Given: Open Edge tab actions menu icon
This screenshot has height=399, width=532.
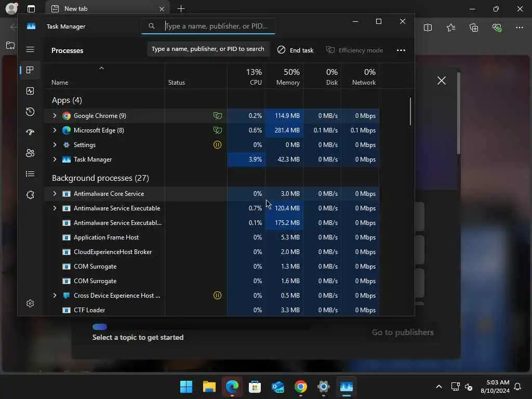Looking at the screenshot, I should click(x=31, y=9).
